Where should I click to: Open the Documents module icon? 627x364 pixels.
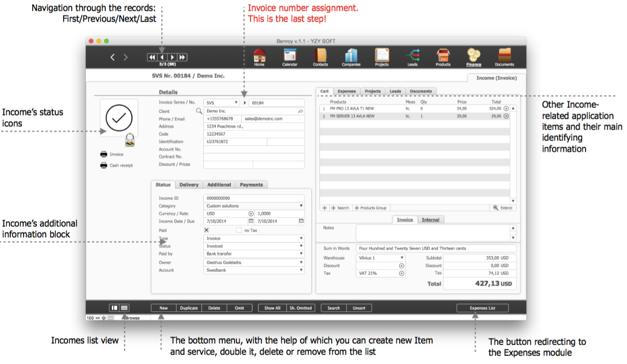click(504, 56)
